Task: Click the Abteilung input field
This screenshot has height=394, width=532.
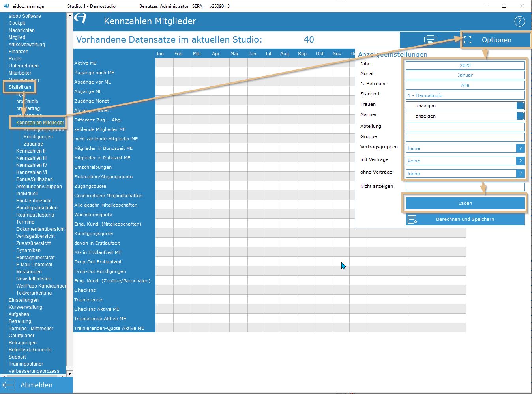Action: [x=465, y=127]
